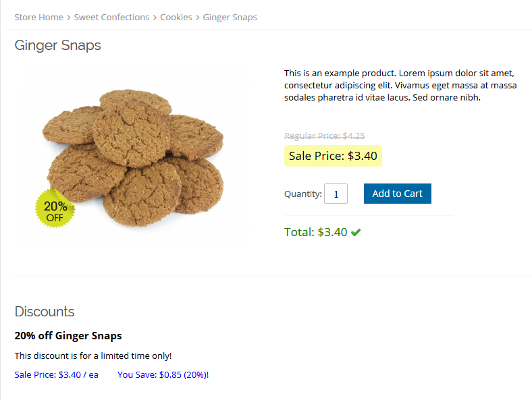532x400 pixels.
Task: Click the "You Save: $0.85 (20%)!" text
Action: coord(163,374)
